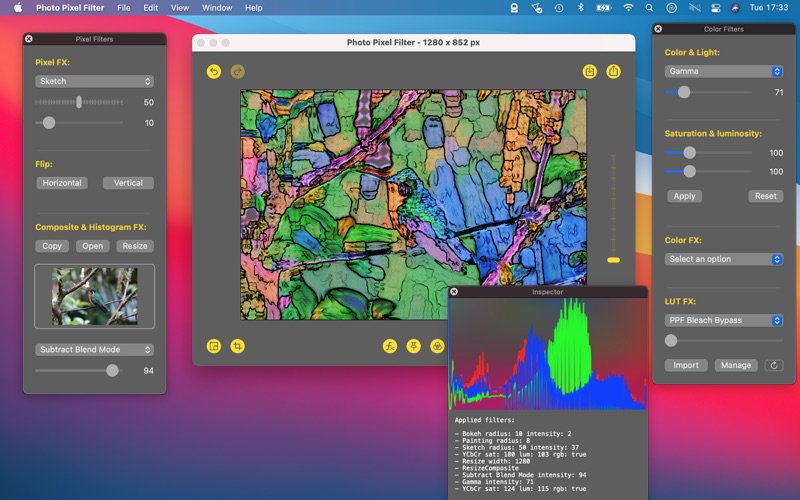The height and width of the screenshot is (500, 800).
Task: Click the Sketch radius slider set to 50
Action: 79,102
